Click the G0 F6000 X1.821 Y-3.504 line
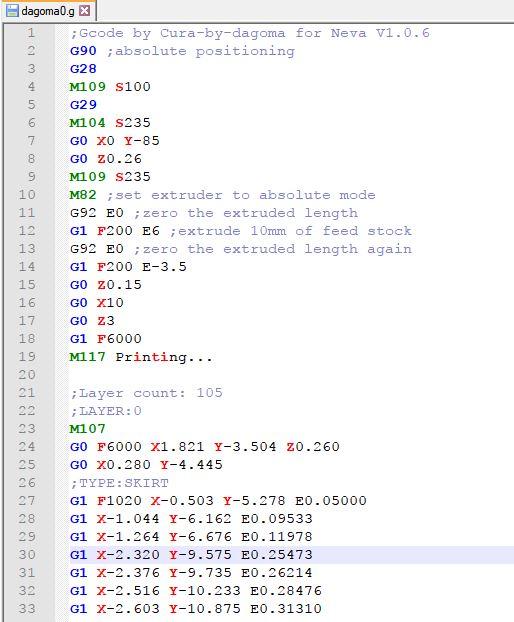 pos(205,447)
